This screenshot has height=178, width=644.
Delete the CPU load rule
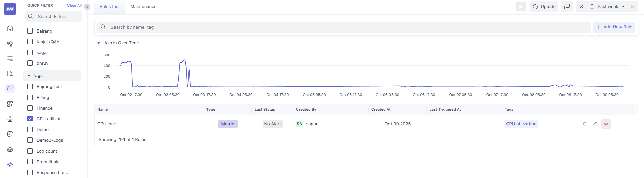(x=606, y=124)
